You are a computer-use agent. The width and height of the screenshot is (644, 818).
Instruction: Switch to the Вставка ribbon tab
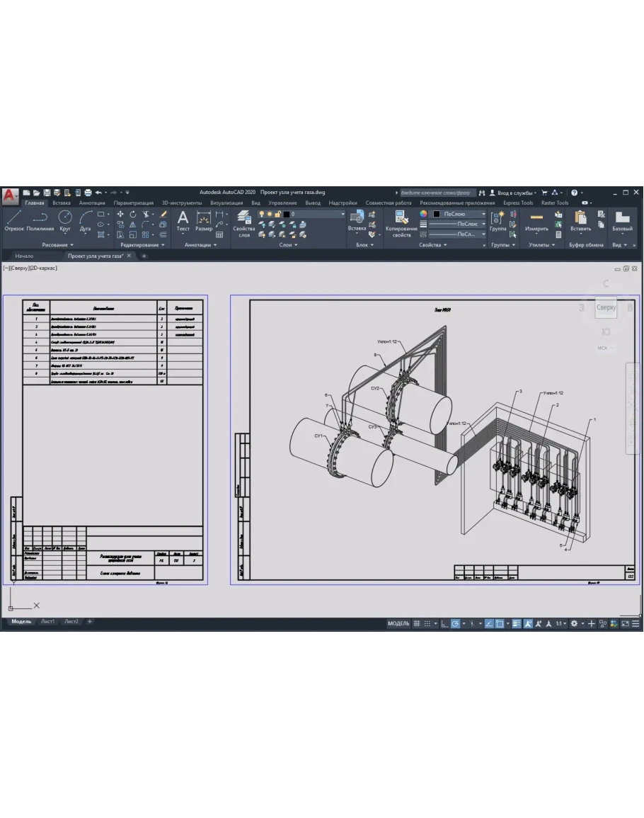tap(62, 203)
